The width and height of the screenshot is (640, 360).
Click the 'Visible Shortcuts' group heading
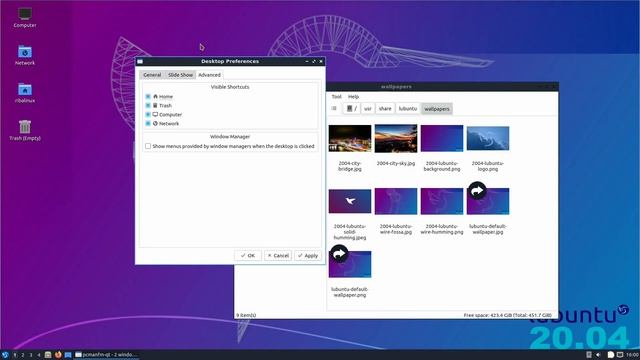(230, 87)
